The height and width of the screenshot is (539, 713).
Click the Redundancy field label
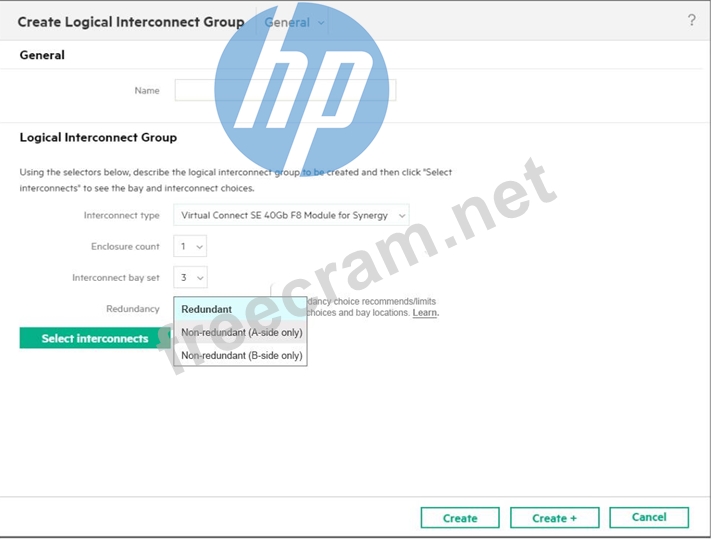(133, 309)
